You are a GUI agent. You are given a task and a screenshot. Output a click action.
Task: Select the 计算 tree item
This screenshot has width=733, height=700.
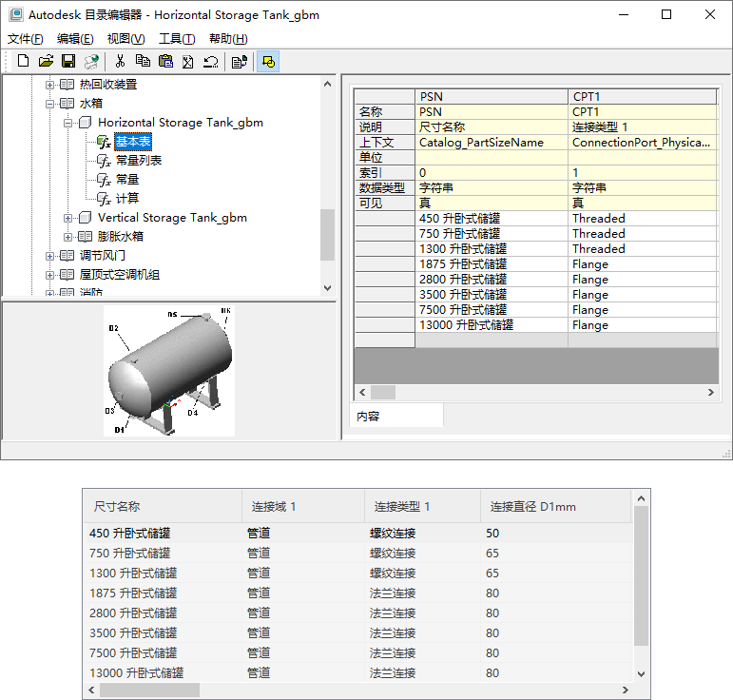[127, 199]
